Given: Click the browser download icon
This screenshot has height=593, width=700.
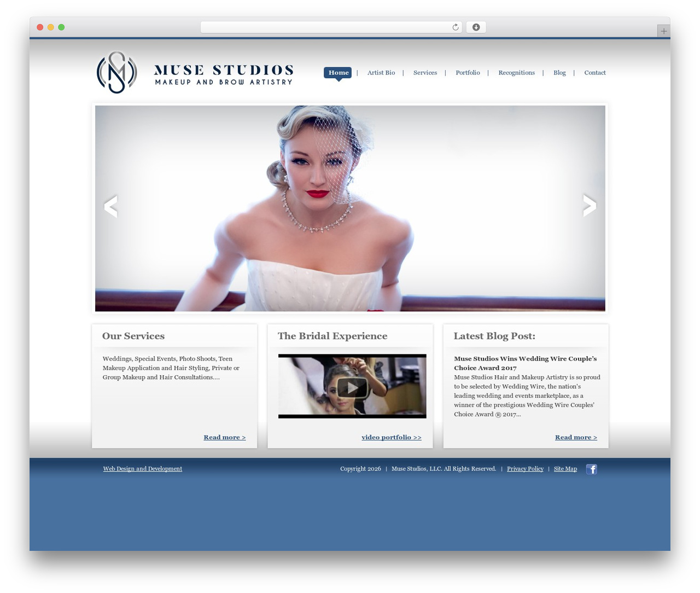Looking at the screenshot, I should [x=476, y=27].
